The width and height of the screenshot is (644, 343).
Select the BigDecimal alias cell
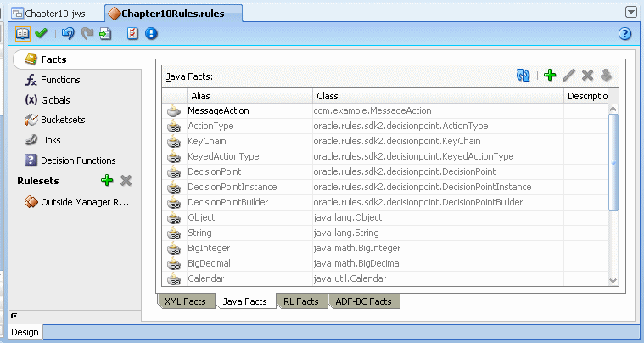(249, 263)
